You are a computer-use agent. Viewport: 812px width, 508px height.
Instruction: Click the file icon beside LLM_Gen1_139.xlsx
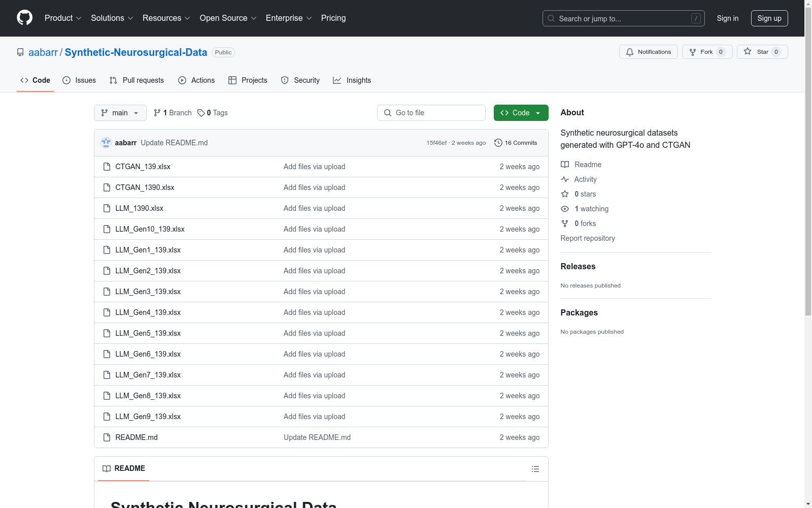[107, 250]
